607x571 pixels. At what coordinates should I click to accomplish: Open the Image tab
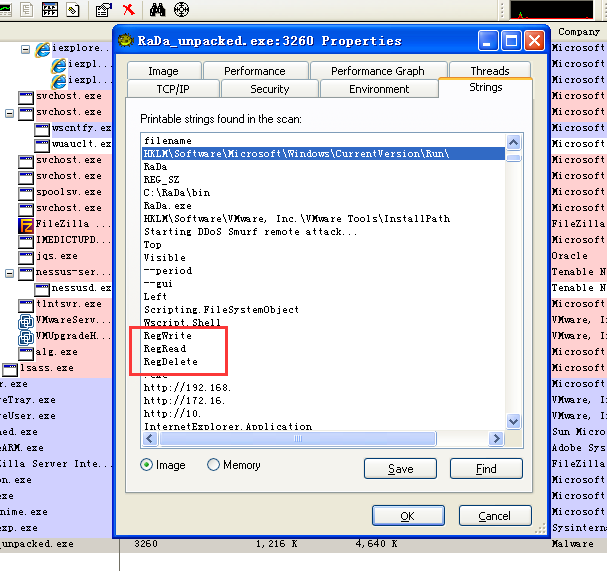pos(164,71)
